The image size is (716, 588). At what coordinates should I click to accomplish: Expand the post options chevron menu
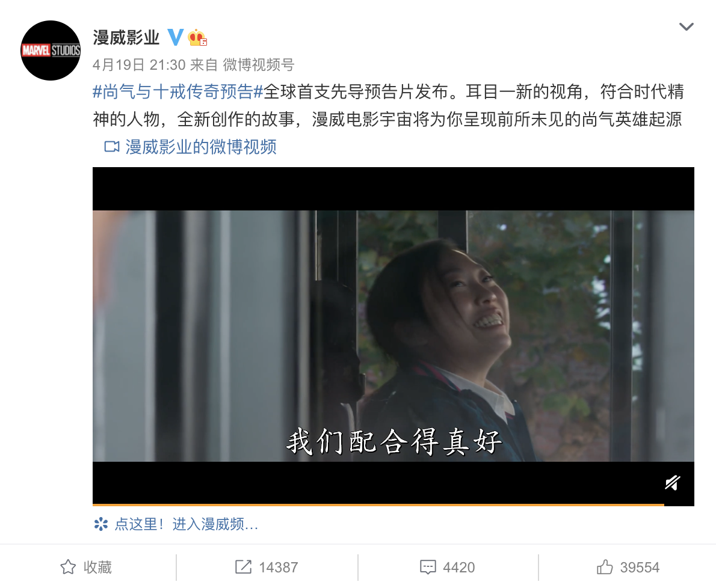tap(686, 27)
